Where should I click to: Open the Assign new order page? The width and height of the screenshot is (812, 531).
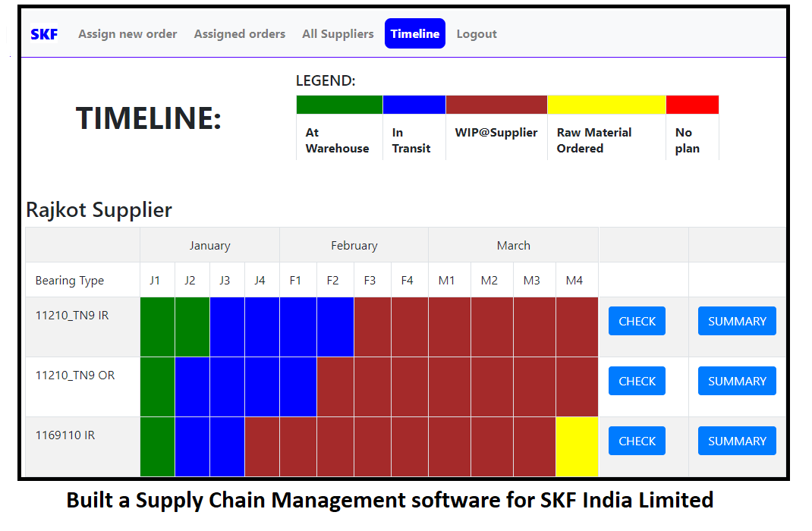(x=127, y=34)
